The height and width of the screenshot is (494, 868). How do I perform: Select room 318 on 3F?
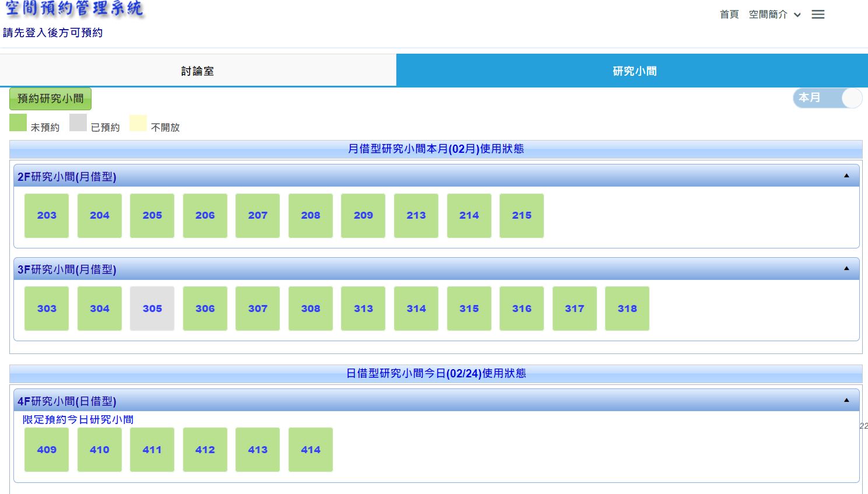pyautogui.click(x=627, y=309)
